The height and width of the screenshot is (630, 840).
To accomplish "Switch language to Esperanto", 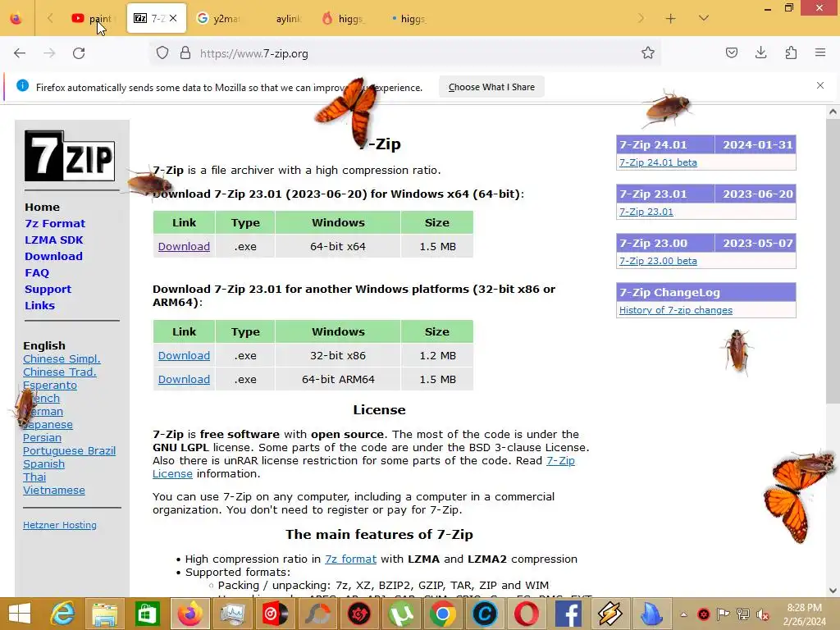I will (x=50, y=386).
